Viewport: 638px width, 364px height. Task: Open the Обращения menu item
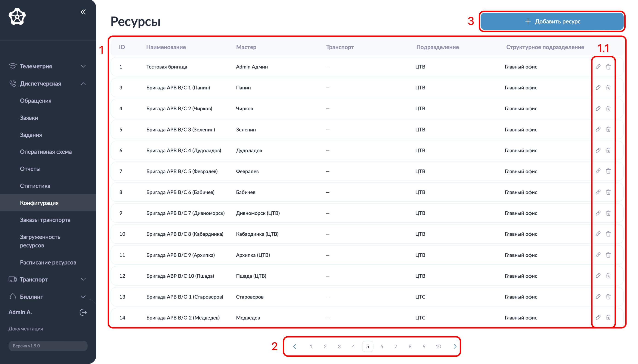click(35, 100)
